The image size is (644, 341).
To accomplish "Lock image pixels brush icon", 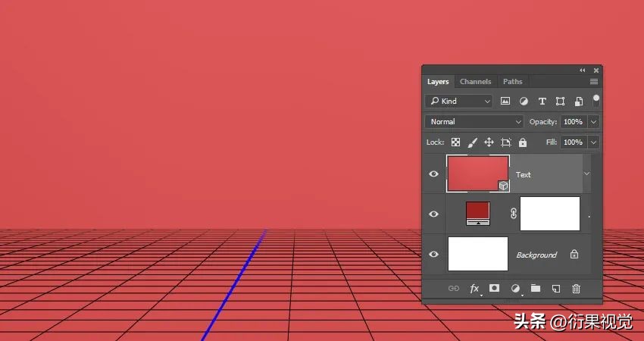I will click(x=472, y=142).
